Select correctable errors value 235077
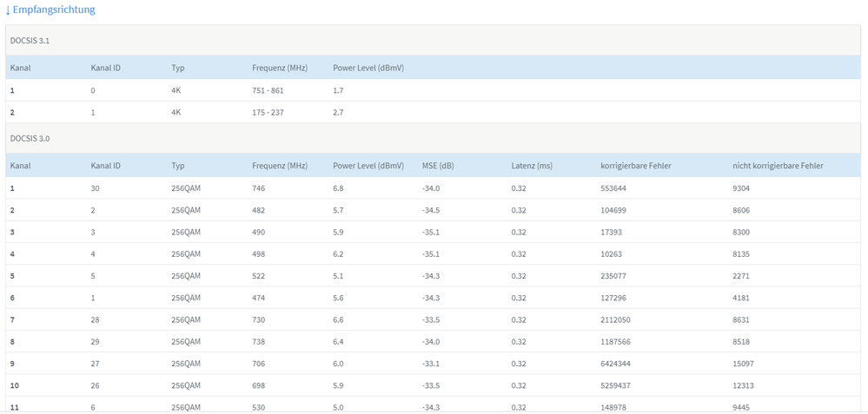The width and height of the screenshot is (868, 414). (x=613, y=276)
